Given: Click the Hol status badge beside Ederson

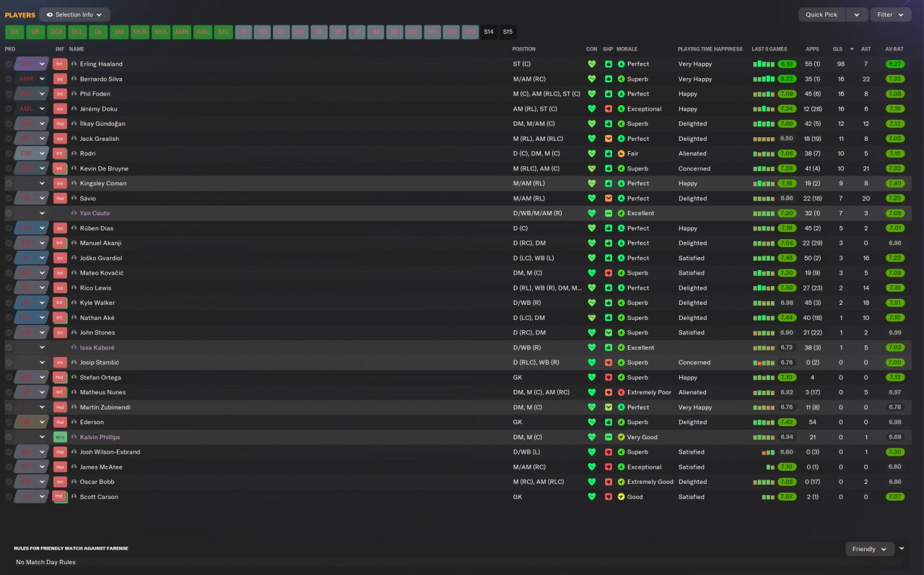Looking at the screenshot, I should (60, 422).
